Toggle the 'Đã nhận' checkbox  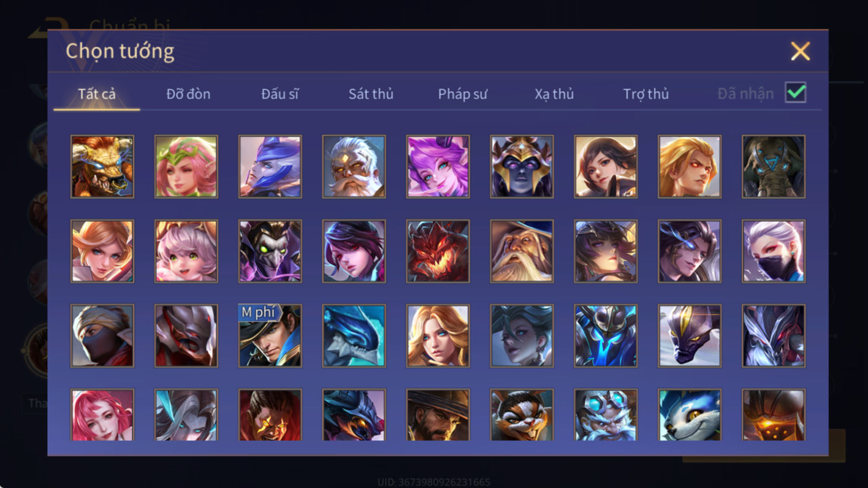tap(795, 93)
